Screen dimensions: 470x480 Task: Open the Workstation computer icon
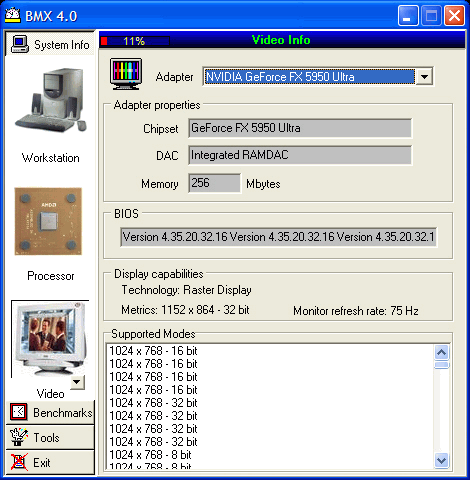coord(51,100)
